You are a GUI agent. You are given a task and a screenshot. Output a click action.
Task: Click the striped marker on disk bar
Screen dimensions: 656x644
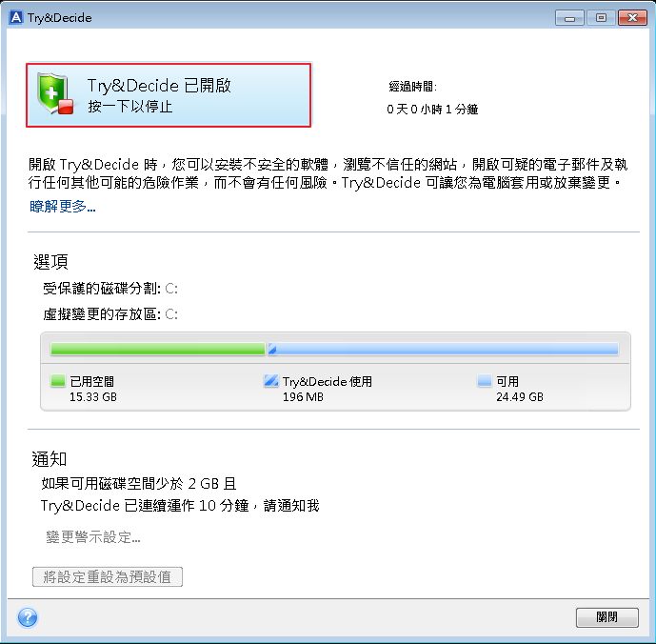272,350
